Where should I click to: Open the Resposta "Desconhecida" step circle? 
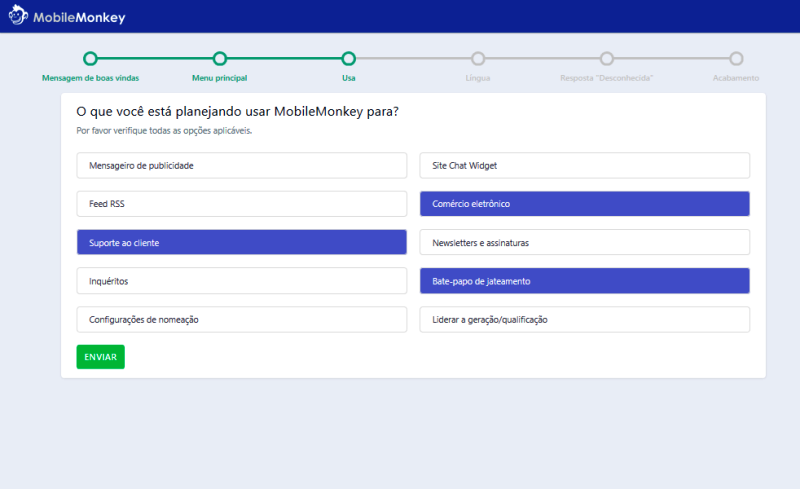pos(607,59)
